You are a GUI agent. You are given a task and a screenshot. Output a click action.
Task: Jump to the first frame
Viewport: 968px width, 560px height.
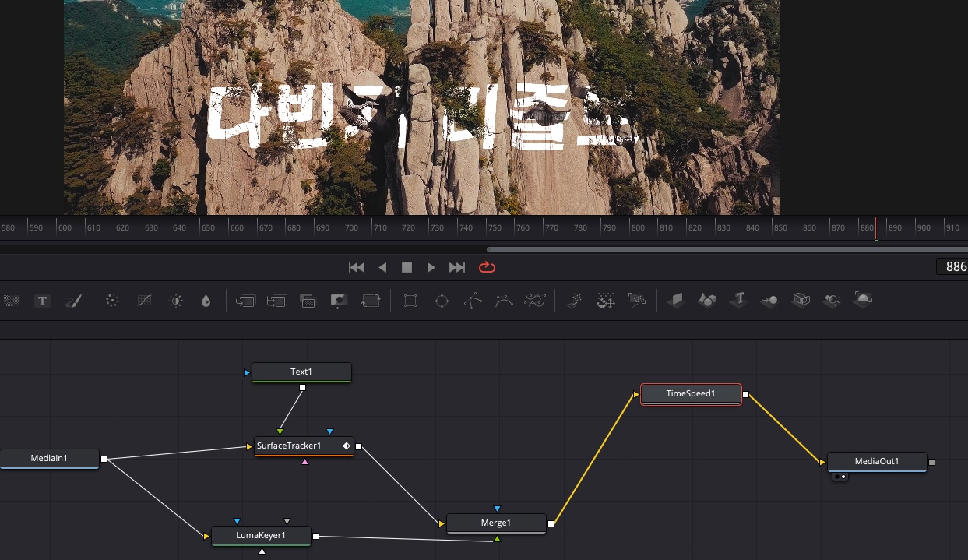pyautogui.click(x=357, y=267)
